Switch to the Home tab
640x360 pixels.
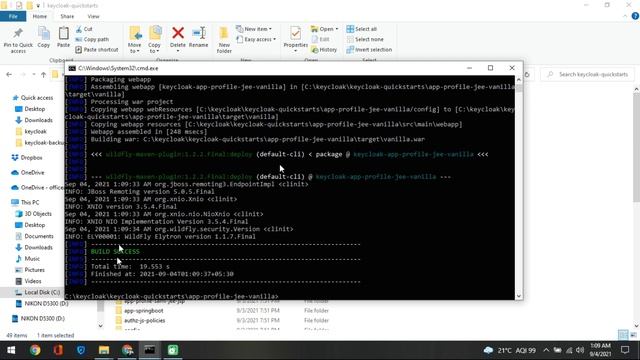(x=40, y=16)
